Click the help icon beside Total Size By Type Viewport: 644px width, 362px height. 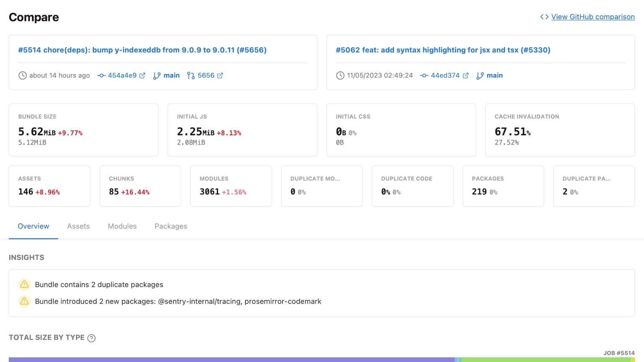[x=91, y=338]
